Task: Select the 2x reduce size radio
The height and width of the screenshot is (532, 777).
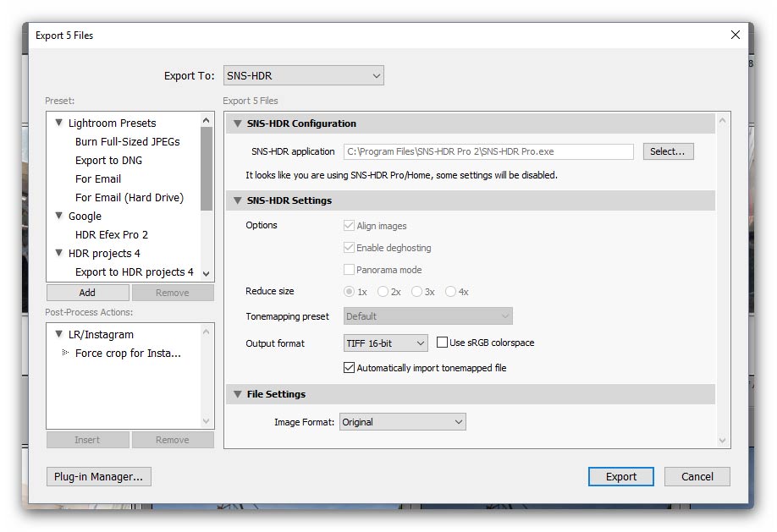Action: pos(383,291)
